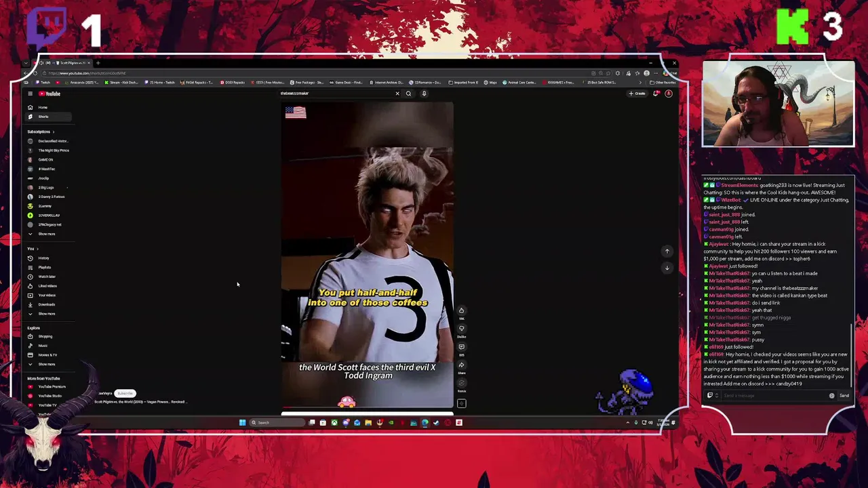Open 2 Danny 2 Furious channel
Screen dimensions: 868x488
coord(47,197)
